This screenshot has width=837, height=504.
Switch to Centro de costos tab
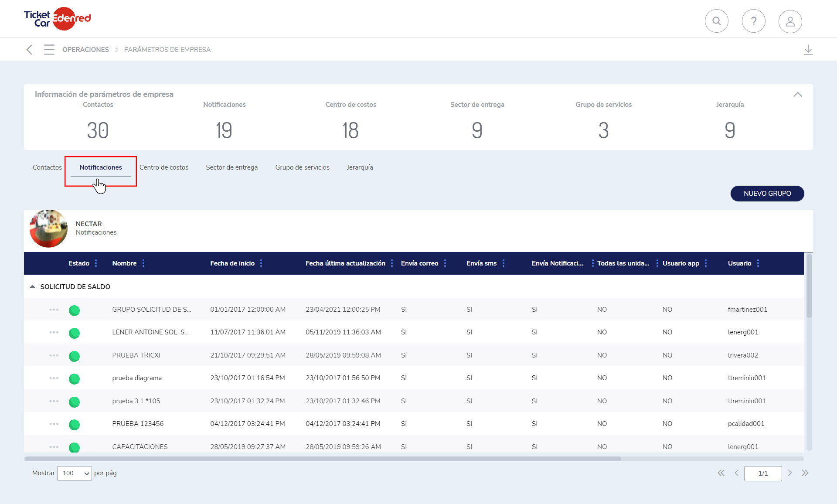tap(164, 167)
